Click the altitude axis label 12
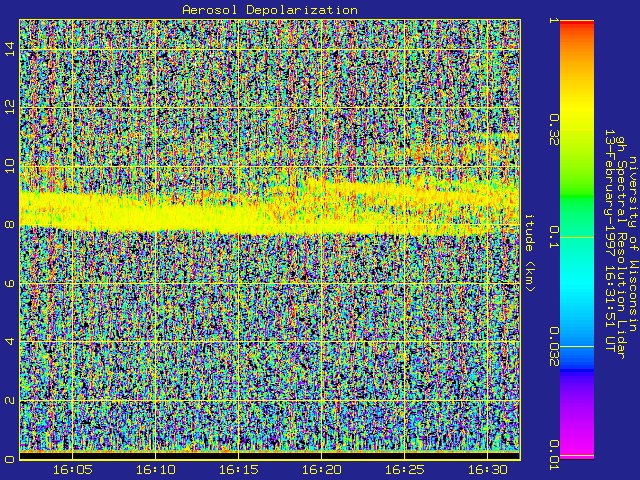640x480 pixels. pyautogui.click(x=9, y=107)
